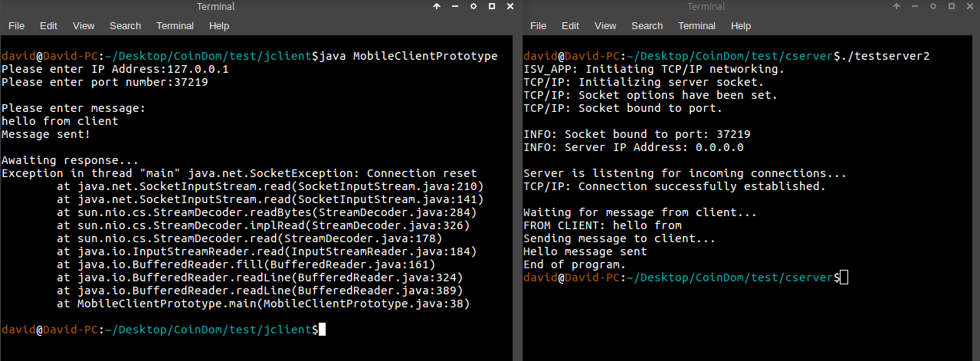Viewport: 980px width, 361px height.
Task: Close the left terminal window
Action: (x=510, y=6)
